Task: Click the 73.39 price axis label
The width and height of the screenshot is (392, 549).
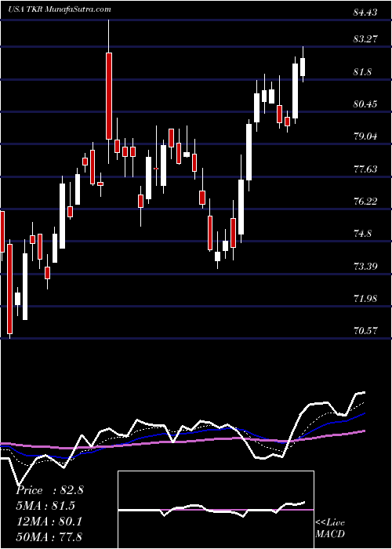Action: pos(365,267)
